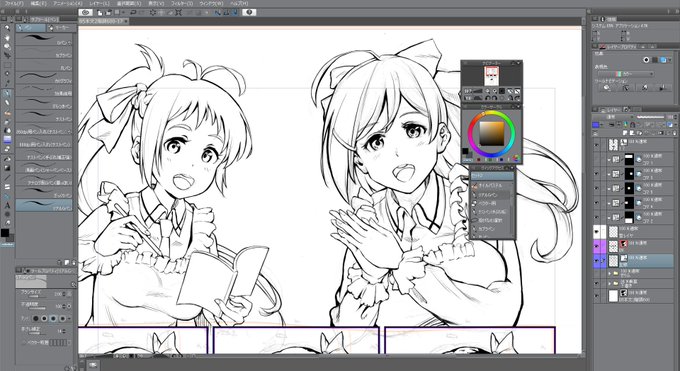The width and height of the screenshot is (680, 371).
Task: Toggle visibility of selected 主線 layer
Action: tap(596, 260)
